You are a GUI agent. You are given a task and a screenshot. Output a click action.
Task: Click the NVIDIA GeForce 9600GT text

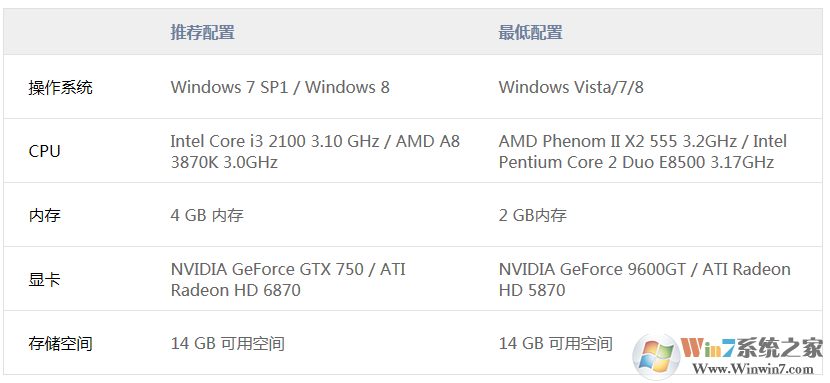click(x=594, y=269)
